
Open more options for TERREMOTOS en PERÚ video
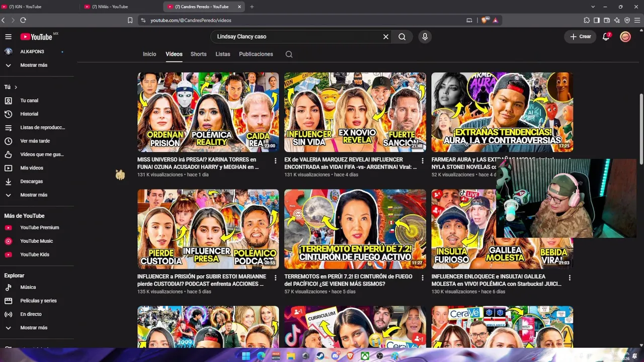click(422, 278)
